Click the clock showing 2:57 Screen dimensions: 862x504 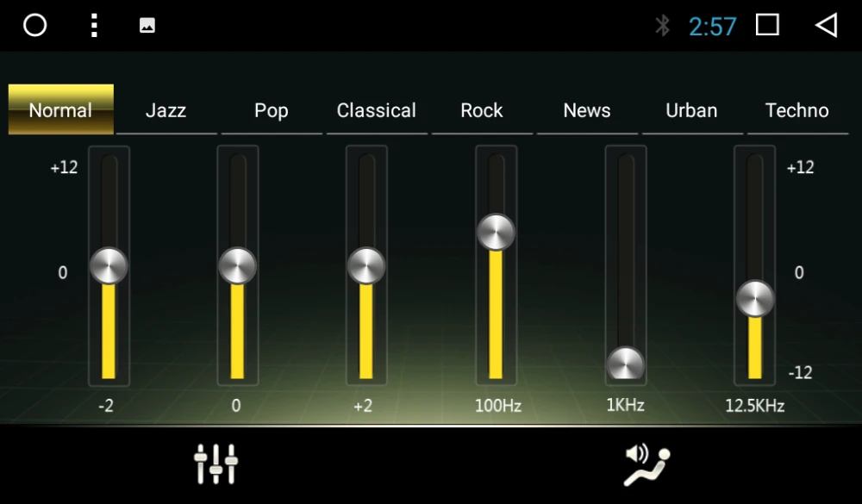(x=713, y=26)
